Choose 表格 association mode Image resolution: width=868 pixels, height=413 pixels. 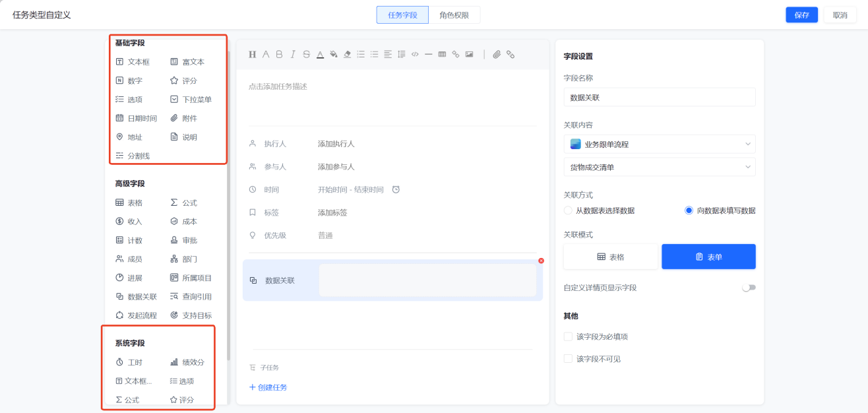point(611,257)
